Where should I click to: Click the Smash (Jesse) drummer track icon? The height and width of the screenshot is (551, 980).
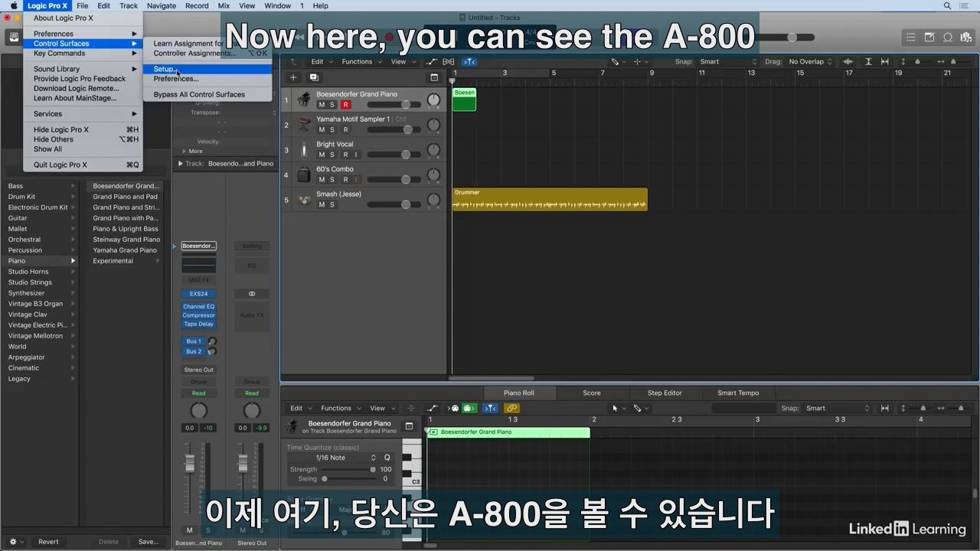(304, 200)
